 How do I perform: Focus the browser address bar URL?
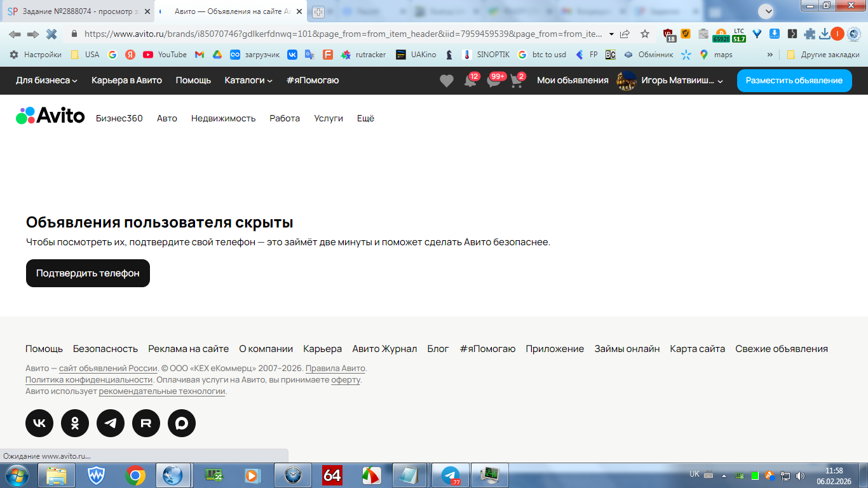343,34
